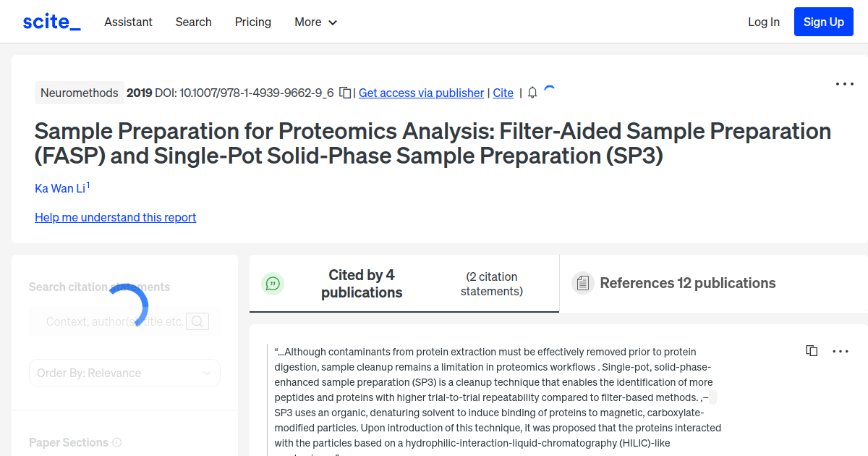868x456 pixels.
Task: Select Assistant in the top navigation
Action: [128, 22]
